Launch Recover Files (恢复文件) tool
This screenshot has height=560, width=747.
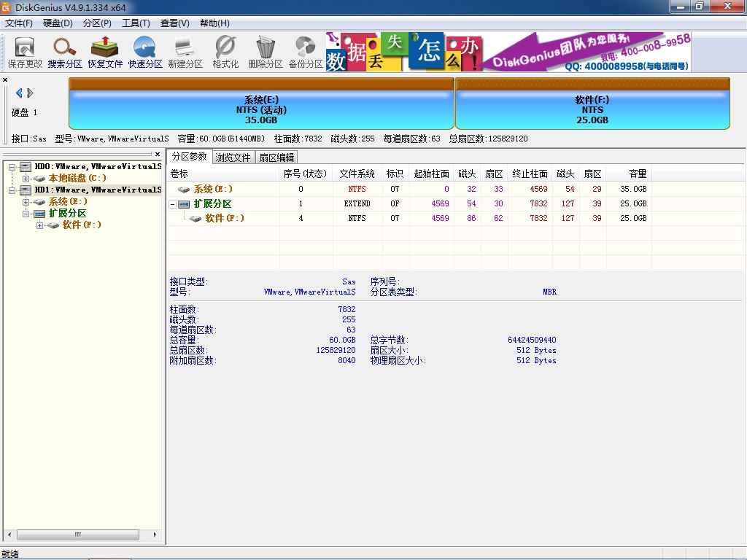[105, 52]
